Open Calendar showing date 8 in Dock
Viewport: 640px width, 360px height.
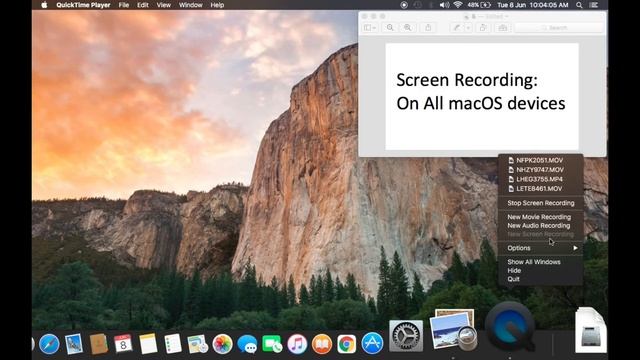[x=123, y=344]
